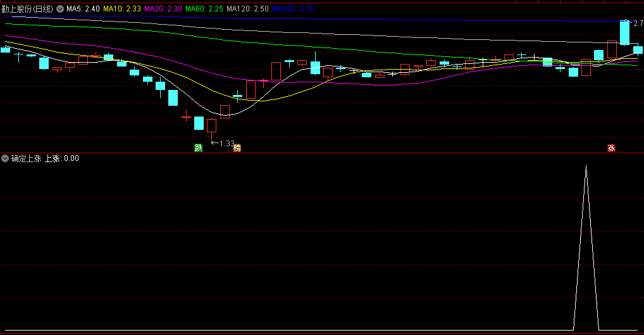
Task: Select the magenta MA20: 2.30 label
Action: (163, 9)
